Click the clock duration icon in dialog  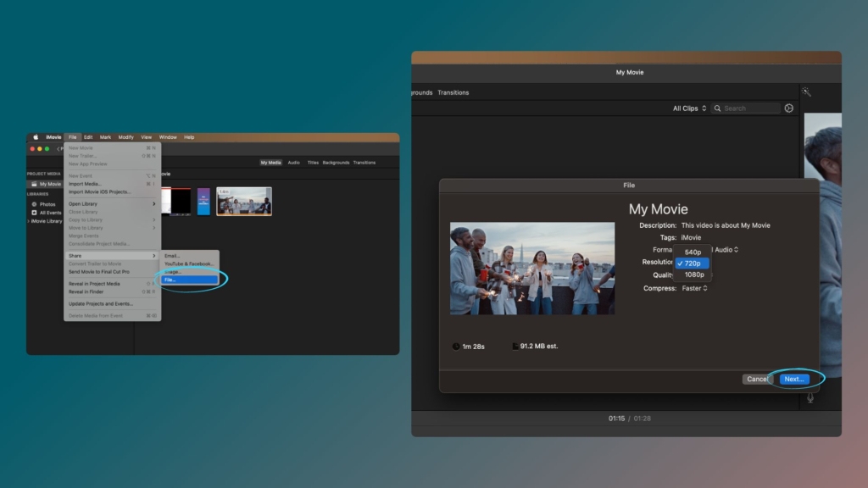tap(455, 347)
